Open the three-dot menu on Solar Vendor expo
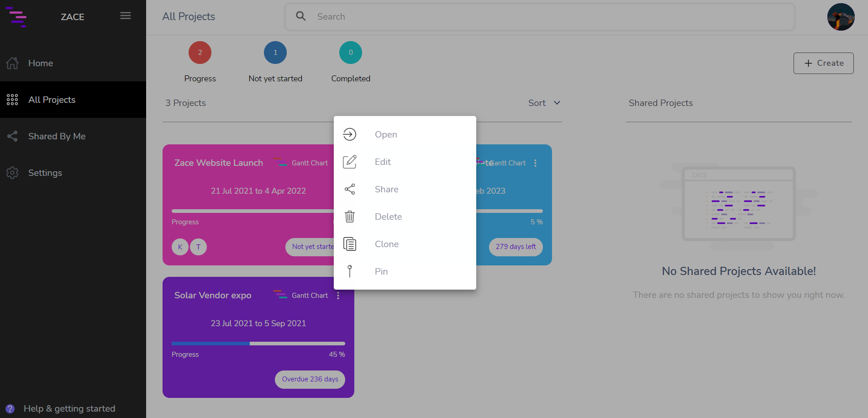The height and width of the screenshot is (418, 868). point(338,295)
